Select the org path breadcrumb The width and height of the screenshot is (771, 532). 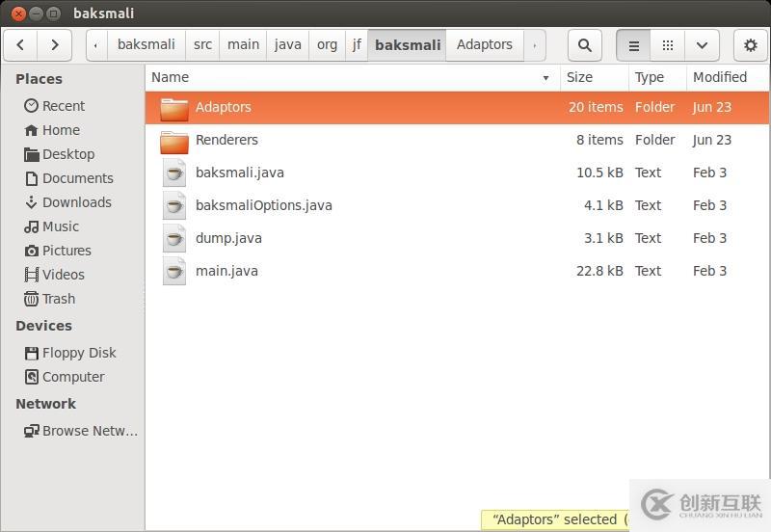tap(328, 45)
